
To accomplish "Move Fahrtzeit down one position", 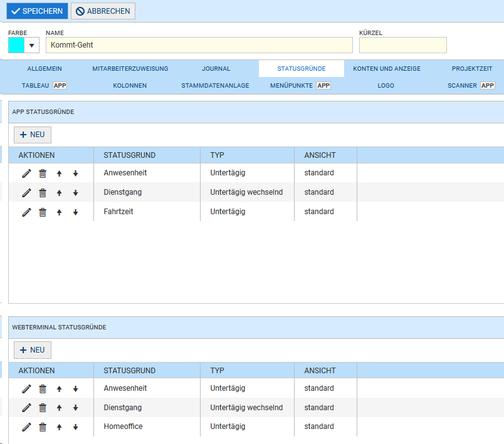I will tap(75, 212).
